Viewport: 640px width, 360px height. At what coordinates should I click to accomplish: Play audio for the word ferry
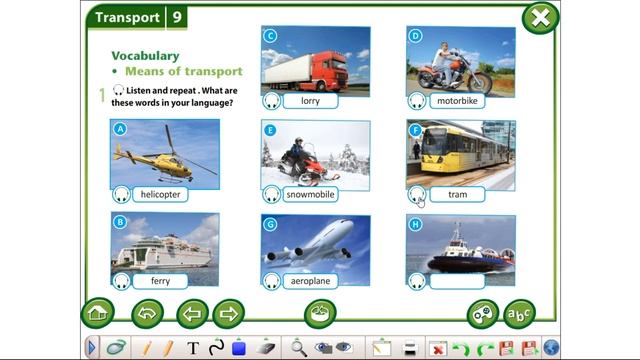[121, 281]
